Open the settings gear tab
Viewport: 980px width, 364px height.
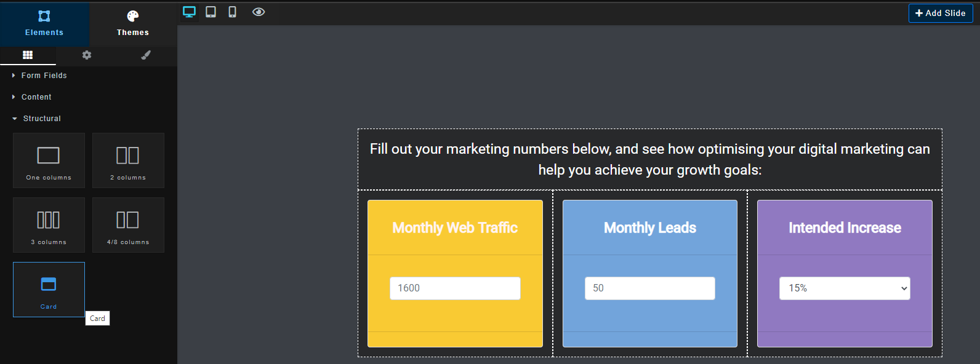(87, 55)
